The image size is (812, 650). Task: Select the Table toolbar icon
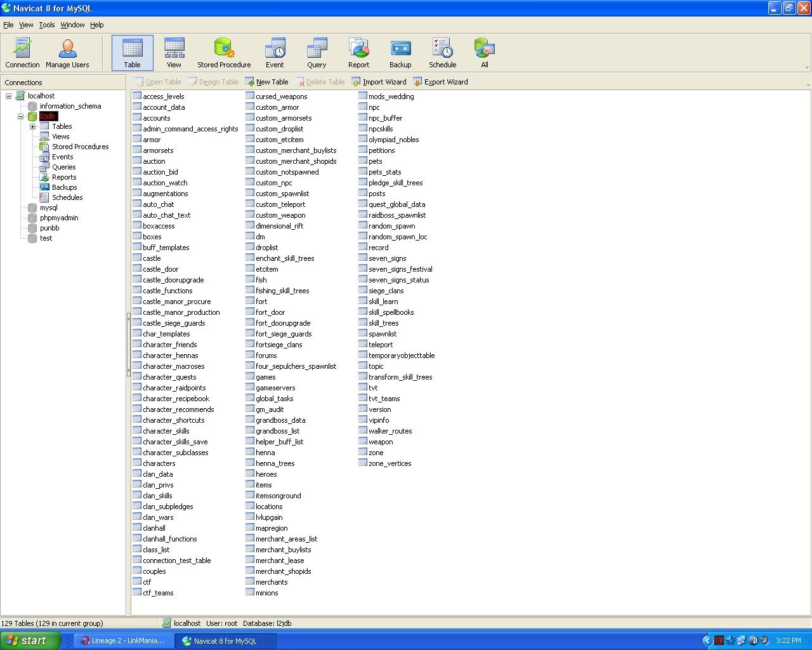(132, 53)
